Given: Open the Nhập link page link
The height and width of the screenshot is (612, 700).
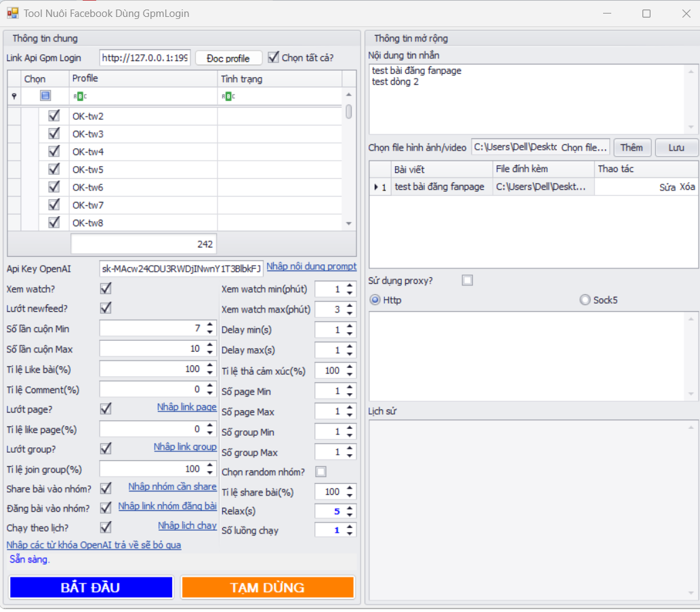Looking at the screenshot, I should click(186, 407).
